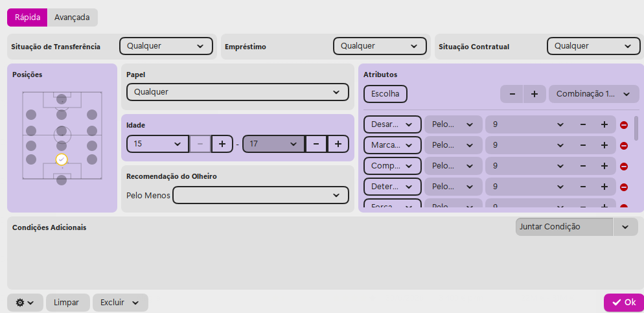644x313 pixels.
Task: Decrease the Comp... value with minus
Action: (583, 165)
